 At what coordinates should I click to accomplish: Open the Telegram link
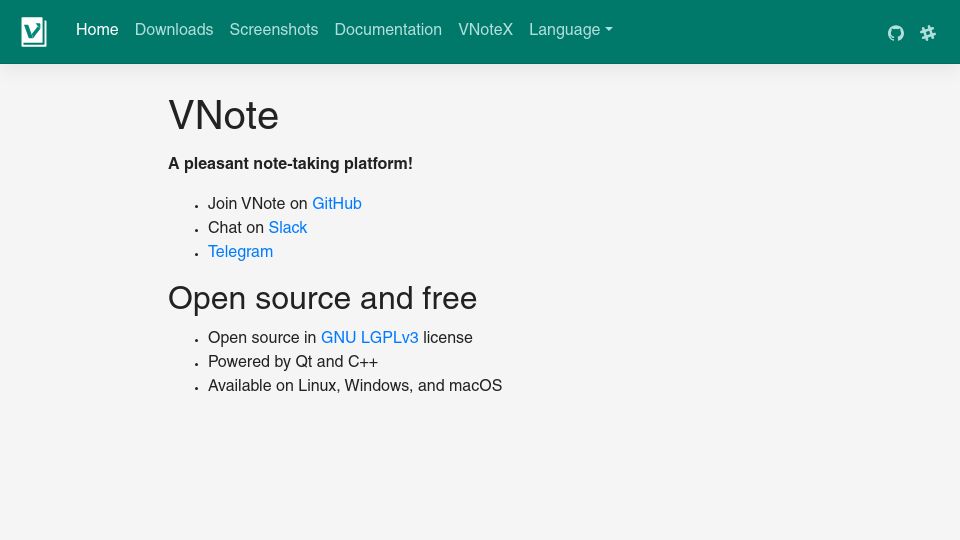(241, 252)
